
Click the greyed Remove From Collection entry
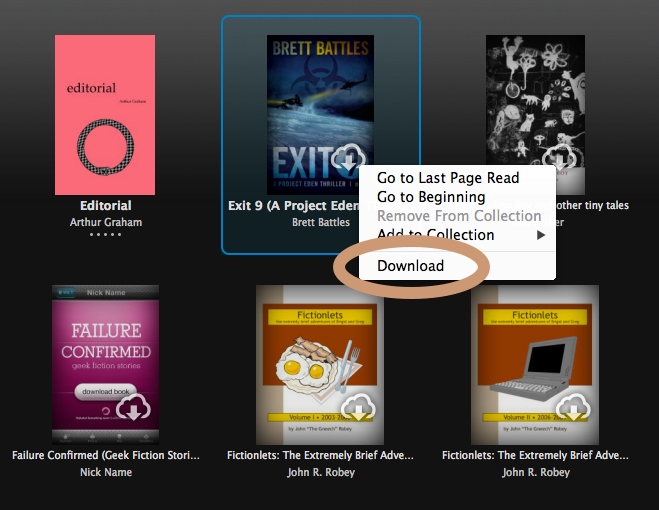point(457,216)
